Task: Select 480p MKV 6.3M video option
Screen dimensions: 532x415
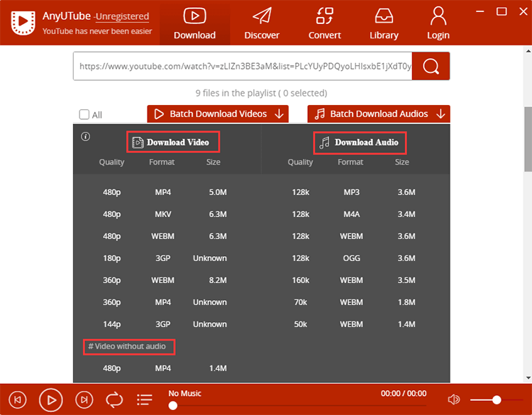Action: click(165, 214)
